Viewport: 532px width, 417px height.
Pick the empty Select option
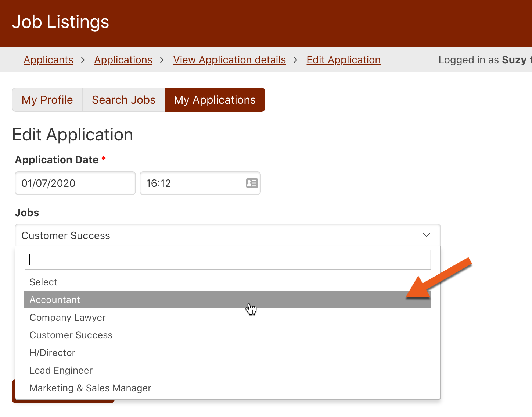(43, 282)
